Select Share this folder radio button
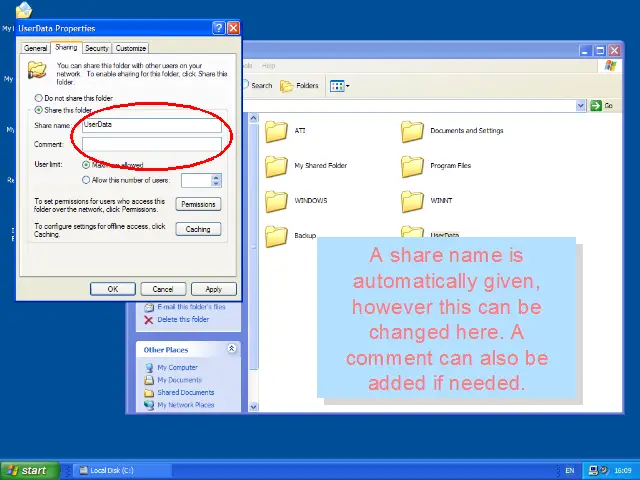Screen dimensions: 640x480 tap(38, 110)
